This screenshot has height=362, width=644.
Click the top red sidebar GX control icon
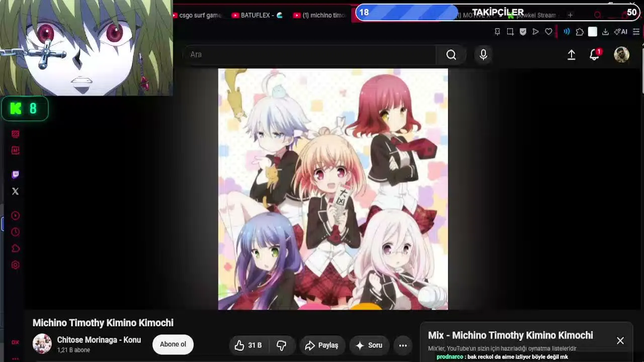coord(15,134)
